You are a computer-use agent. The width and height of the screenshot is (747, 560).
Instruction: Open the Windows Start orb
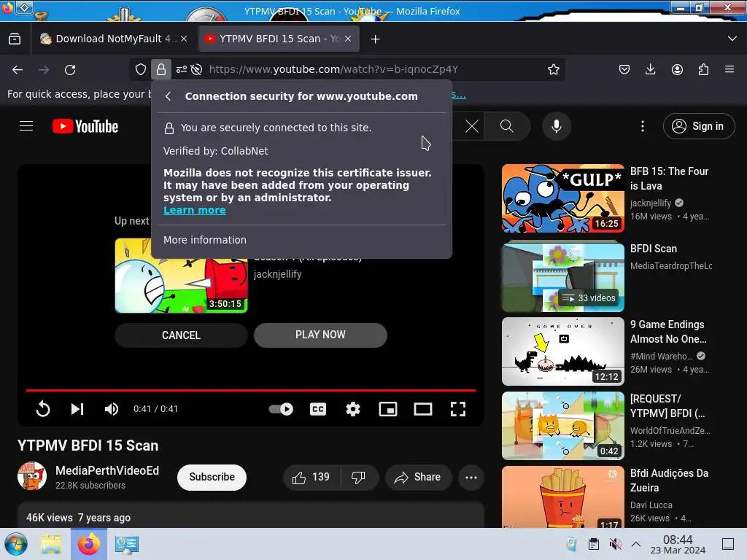[16, 544]
